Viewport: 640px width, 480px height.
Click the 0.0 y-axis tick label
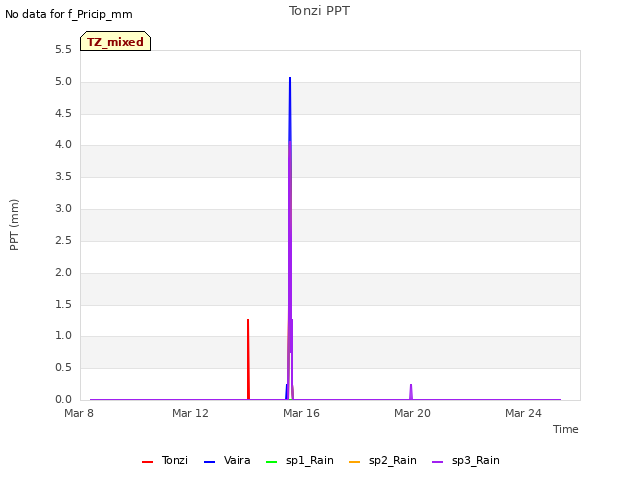pyautogui.click(x=63, y=400)
